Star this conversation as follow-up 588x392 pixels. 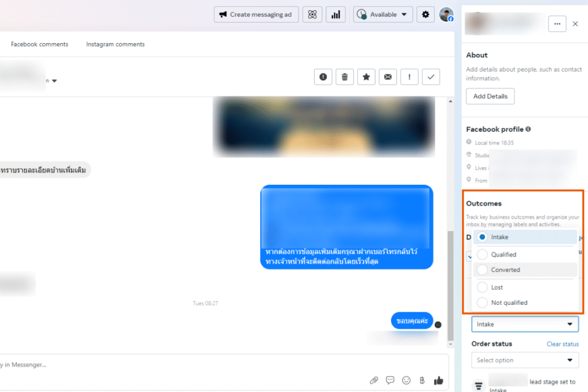pyautogui.click(x=366, y=77)
